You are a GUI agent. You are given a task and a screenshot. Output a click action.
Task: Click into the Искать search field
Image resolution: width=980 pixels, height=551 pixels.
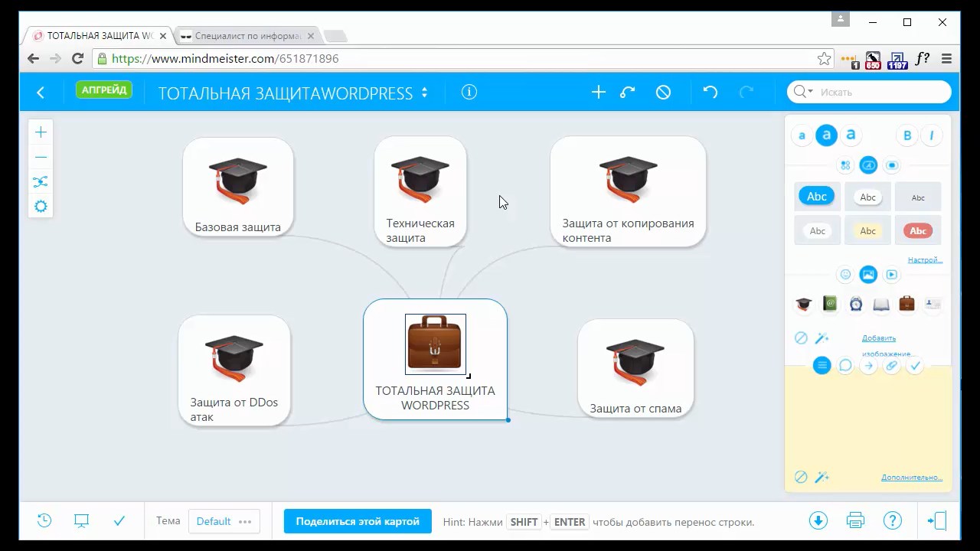pos(869,92)
